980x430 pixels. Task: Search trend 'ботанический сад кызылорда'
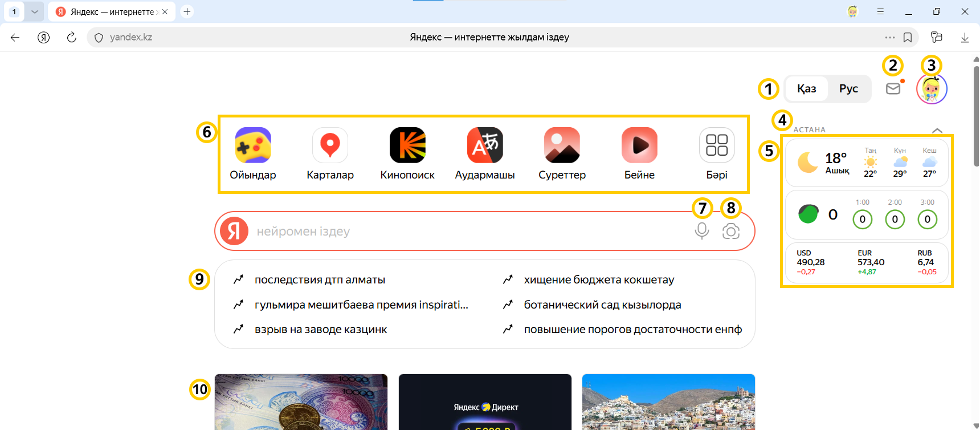tap(603, 305)
